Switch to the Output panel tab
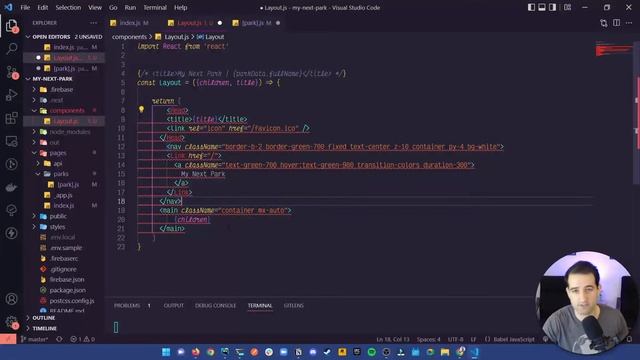The width and height of the screenshot is (640, 360). pos(173,305)
